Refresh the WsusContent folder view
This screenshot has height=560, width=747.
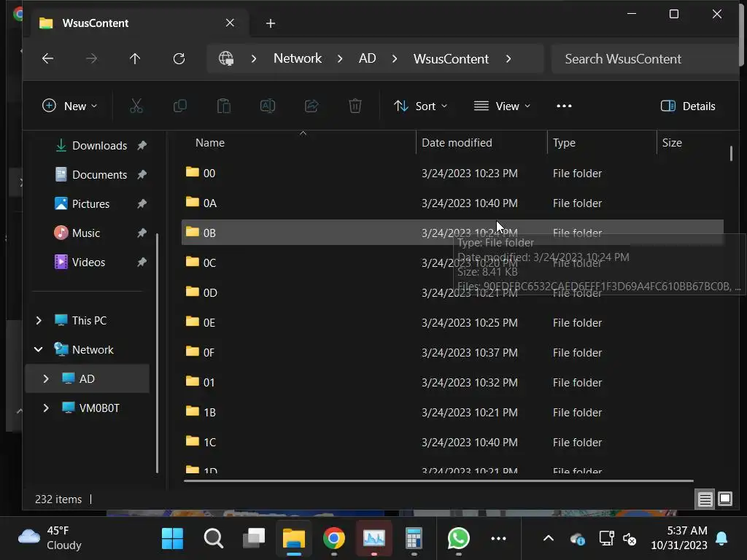click(x=179, y=58)
